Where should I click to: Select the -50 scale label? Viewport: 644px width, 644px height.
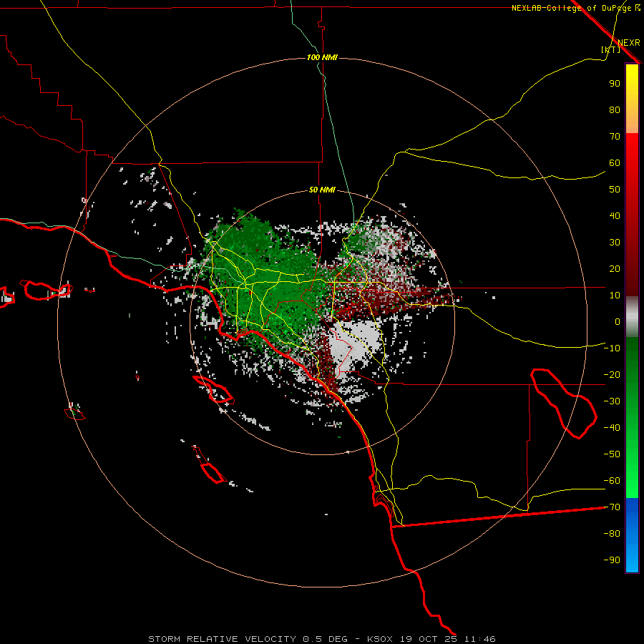(x=612, y=454)
